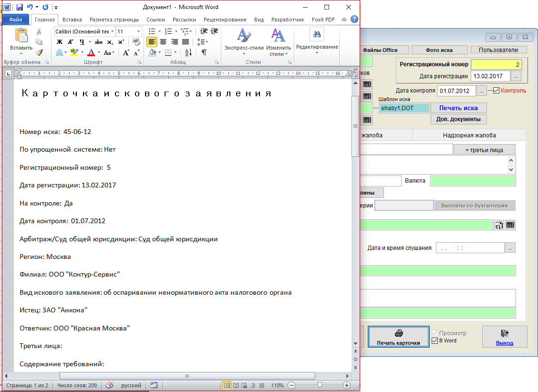The width and height of the screenshot is (538, 392).
Task: Show paragraph marks (¶)
Action: click(x=204, y=52)
